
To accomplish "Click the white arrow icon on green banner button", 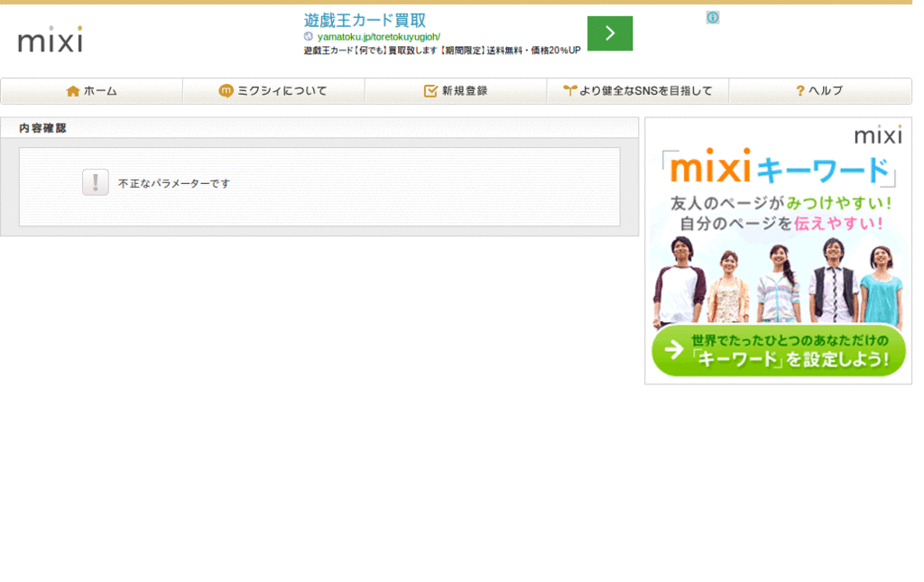I will pyautogui.click(x=673, y=350).
